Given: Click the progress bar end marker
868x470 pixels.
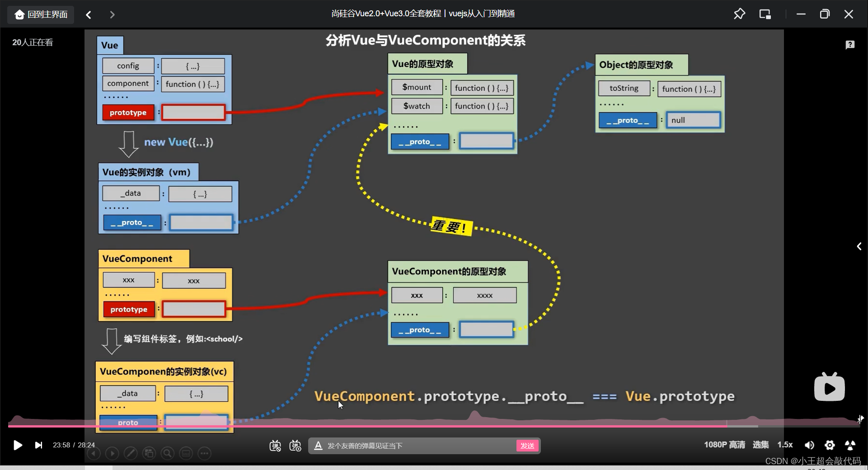Looking at the screenshot, I should point(860,419).
